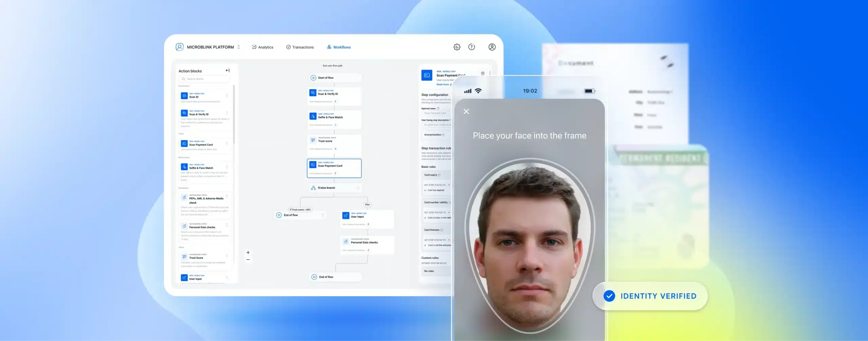Open the user account profile icon
Viewport: 868px width, 341px height.
point(492,47)
